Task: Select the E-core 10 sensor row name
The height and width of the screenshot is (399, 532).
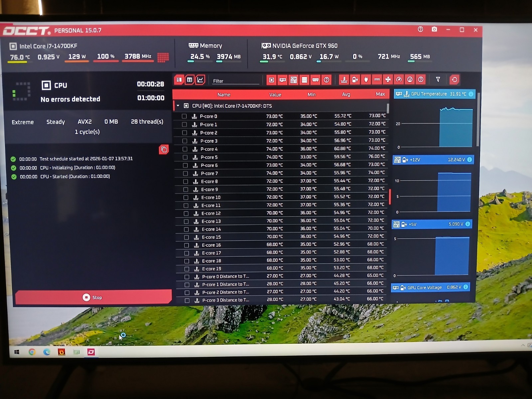Action: 211,198
